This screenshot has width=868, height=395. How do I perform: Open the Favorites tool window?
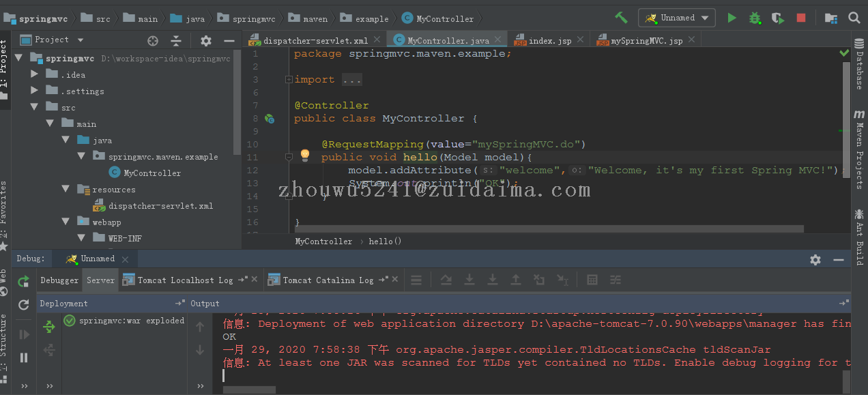pos(4,216)
